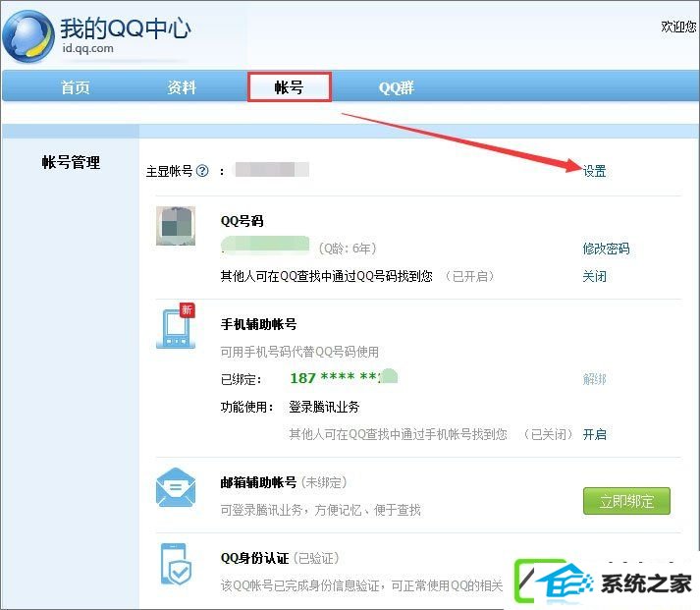700x610 pixels.
Task: Open the 首页 tab
Action: point(75,87)
